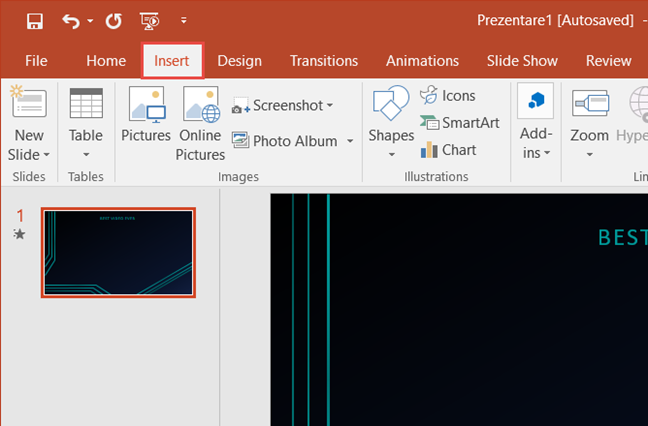
Task: Start slideshow from beginning icon
Action: click(149, 21)
